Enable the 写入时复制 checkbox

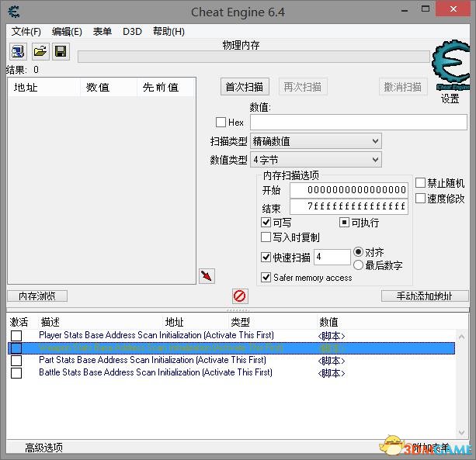click(x=266, y=237)
